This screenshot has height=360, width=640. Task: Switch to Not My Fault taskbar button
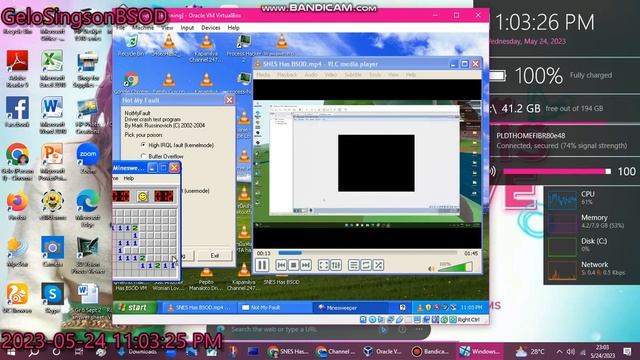click(274, 308)
